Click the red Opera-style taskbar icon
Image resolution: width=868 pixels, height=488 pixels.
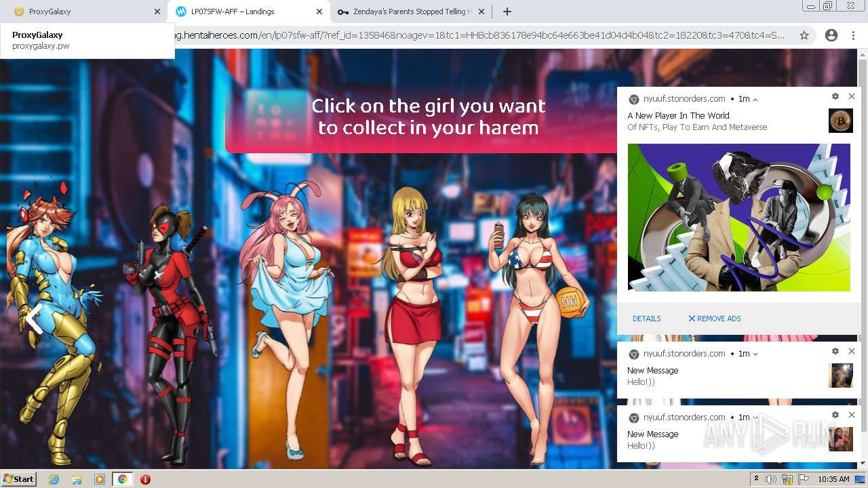click(145, 479)
